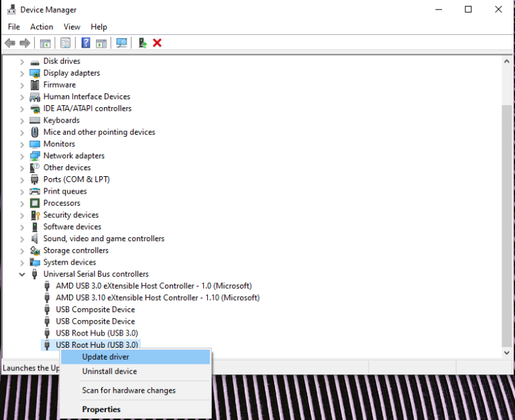Select the Ports (COM & LPT) icon

point(34,180)
